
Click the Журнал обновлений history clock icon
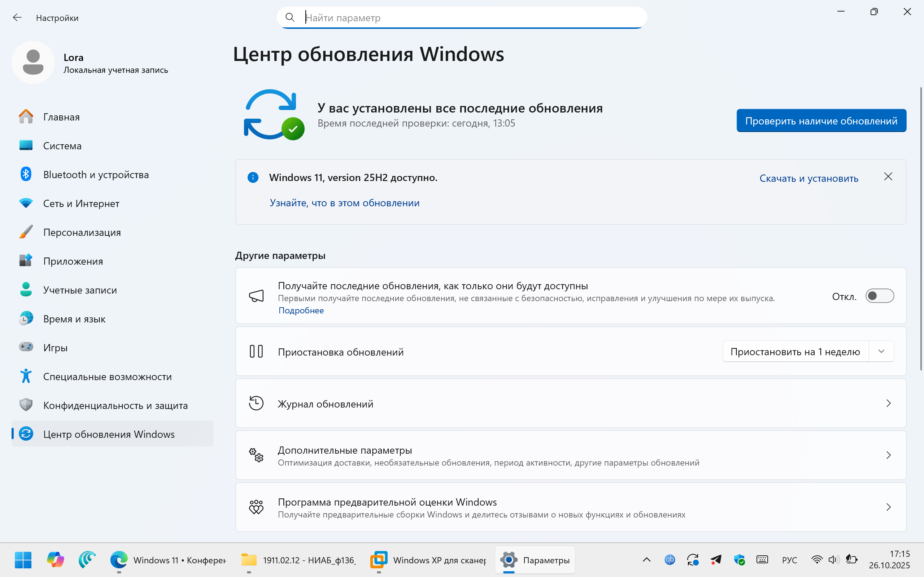coord(256,404)
